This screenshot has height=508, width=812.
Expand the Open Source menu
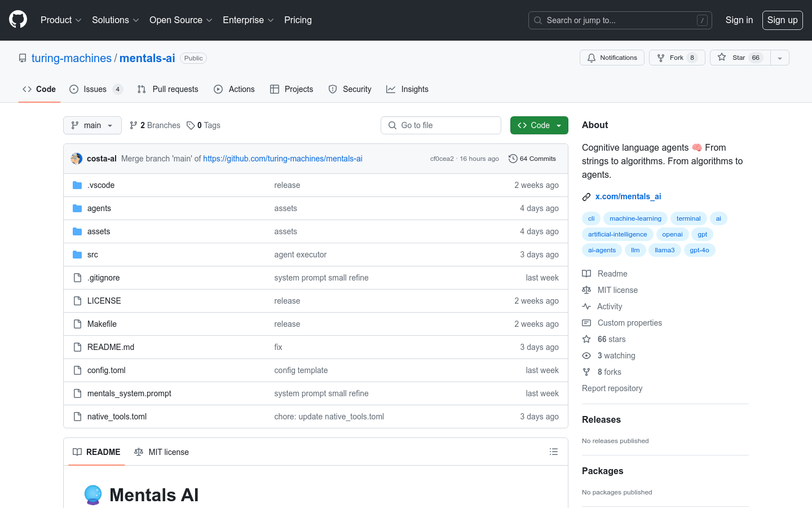click(x=180, y=20)
